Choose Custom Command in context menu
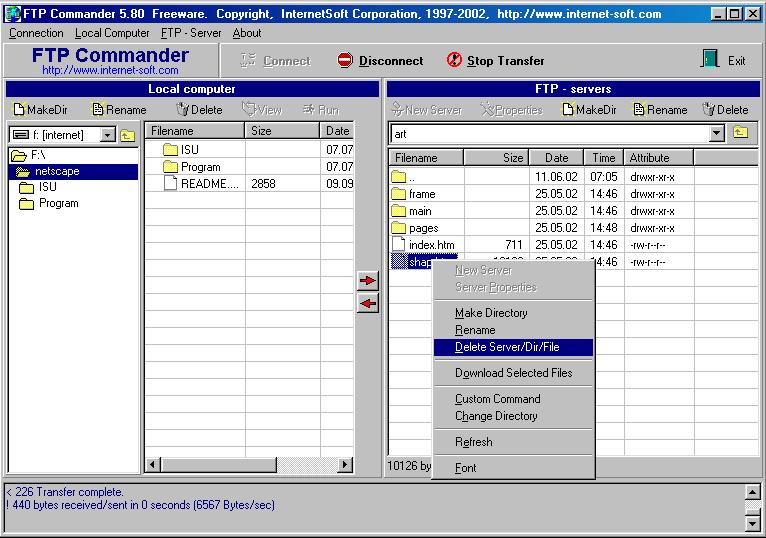Screen dimensions: 766x538 [x=513, y=399]
